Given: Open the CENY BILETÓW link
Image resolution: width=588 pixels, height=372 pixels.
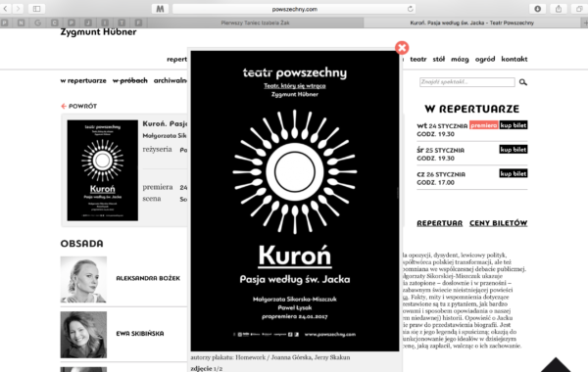Looking at the screenshot, I should [499, 223].
